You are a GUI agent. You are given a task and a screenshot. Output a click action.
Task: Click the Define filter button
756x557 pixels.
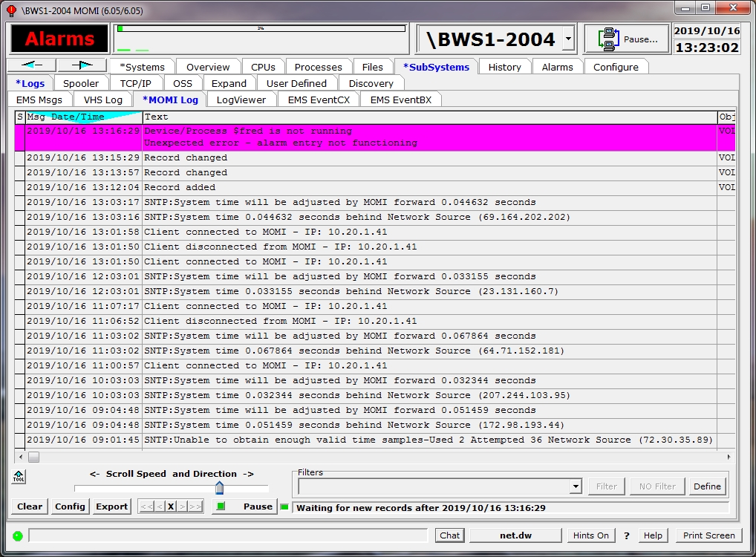tap(706, 486)
